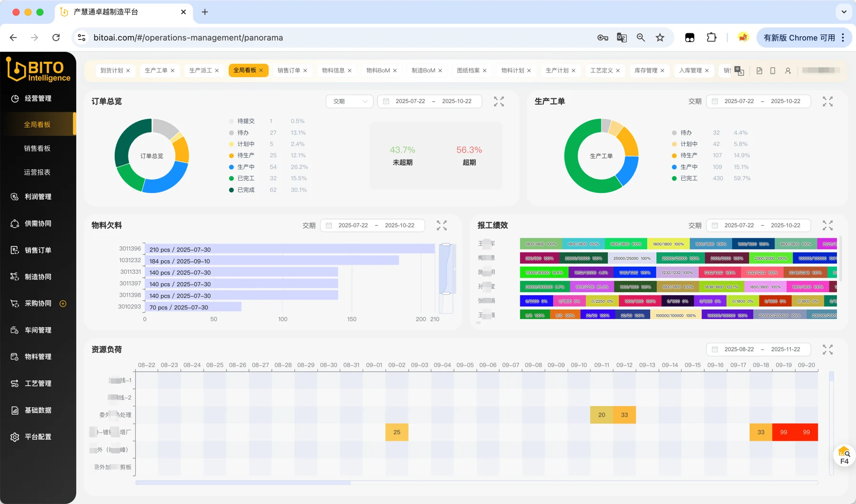Expand 报工绩效 panel to fullscreen
Image resolution: width=856 pixels, height=504 pixels.
[x=827, y=225]
